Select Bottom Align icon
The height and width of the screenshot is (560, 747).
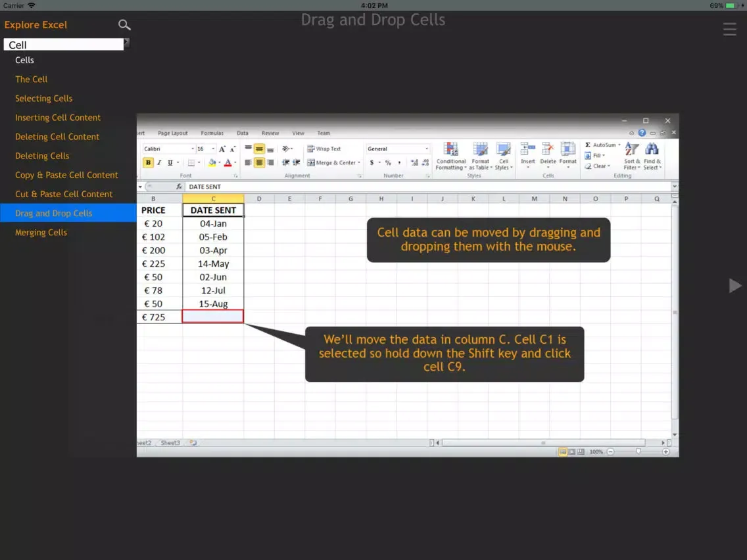coord(270,149)
